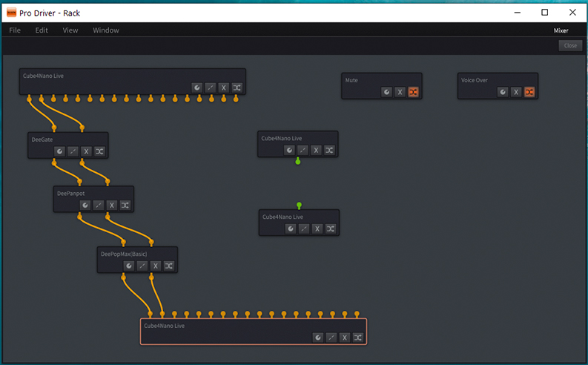The width and height of the screenshot is (588, 365).
Task: Click the Close button below Mixer
Action: pos(570,46)
